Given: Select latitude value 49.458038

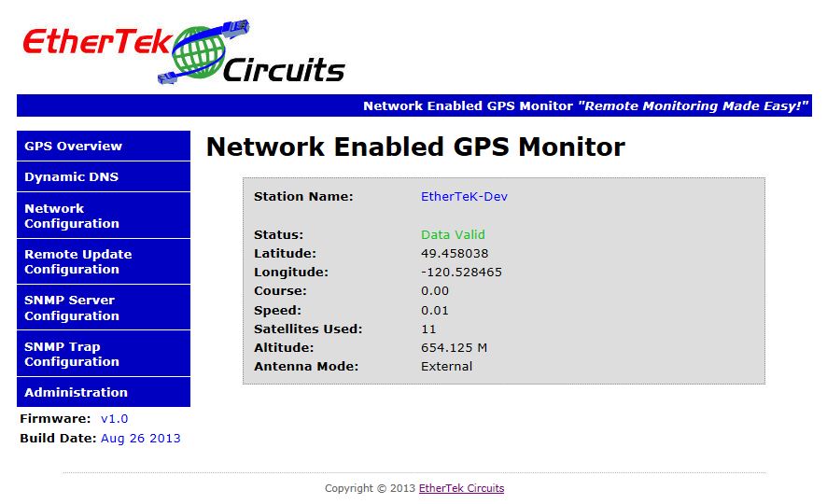Looking at the screenshot, I should pos(455,254).
